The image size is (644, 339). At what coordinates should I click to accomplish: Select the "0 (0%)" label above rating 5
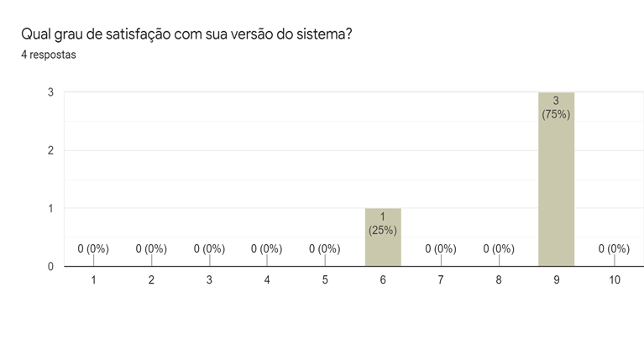[x=325, y=248]
